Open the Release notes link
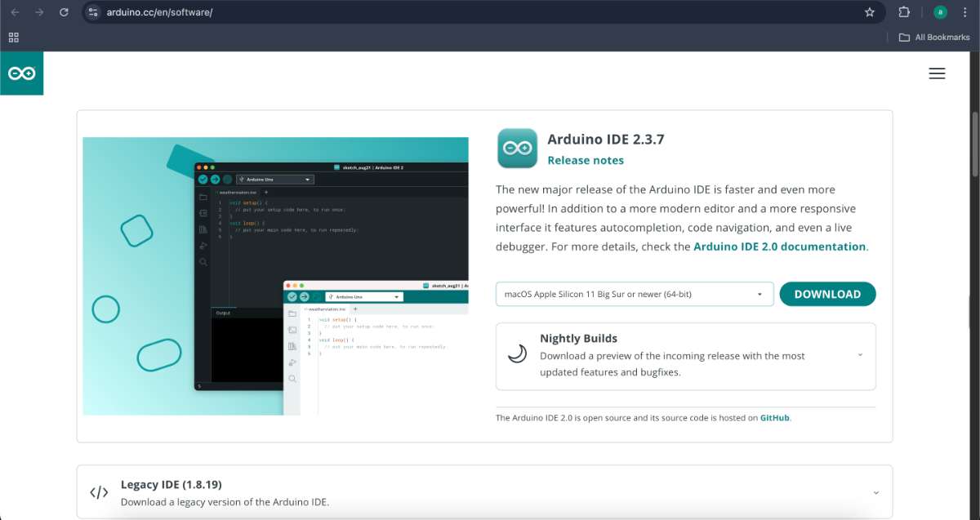Screen dimensions: 980x520 coord(586,160)
